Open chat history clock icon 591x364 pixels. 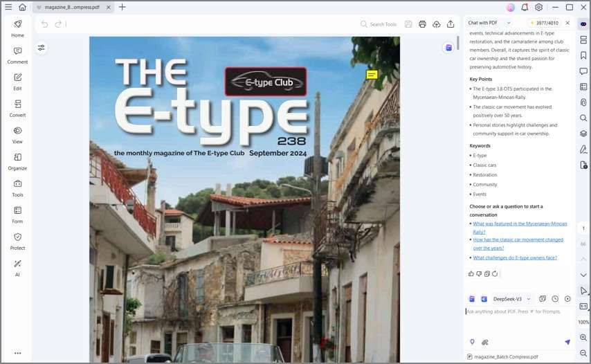(x=555, y=299)
